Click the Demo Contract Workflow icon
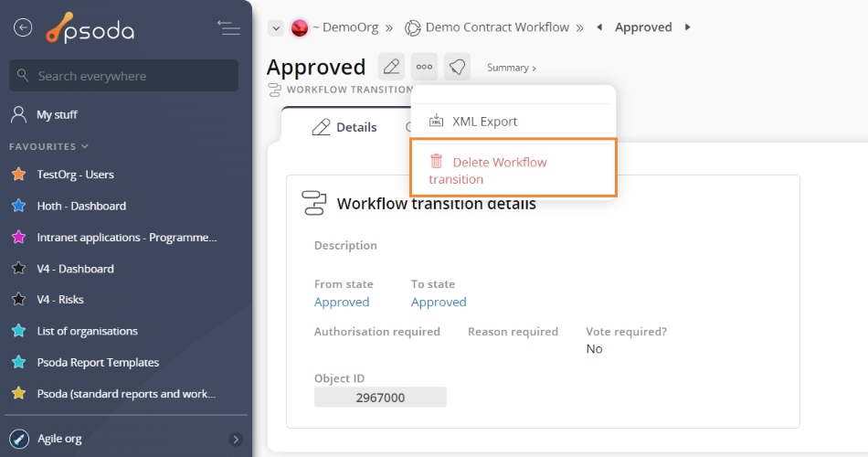Screen dimensions: 868x457 [412, 27]
